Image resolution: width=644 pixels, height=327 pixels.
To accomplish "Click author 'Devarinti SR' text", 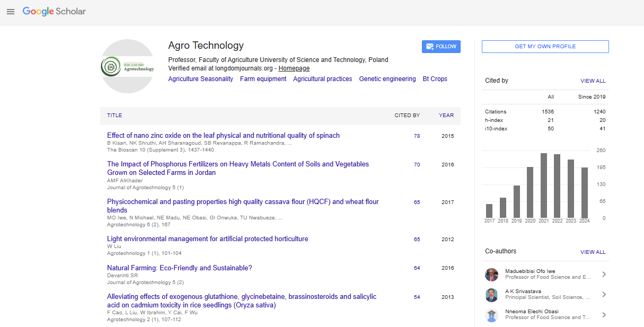I will tap(122, 276).
